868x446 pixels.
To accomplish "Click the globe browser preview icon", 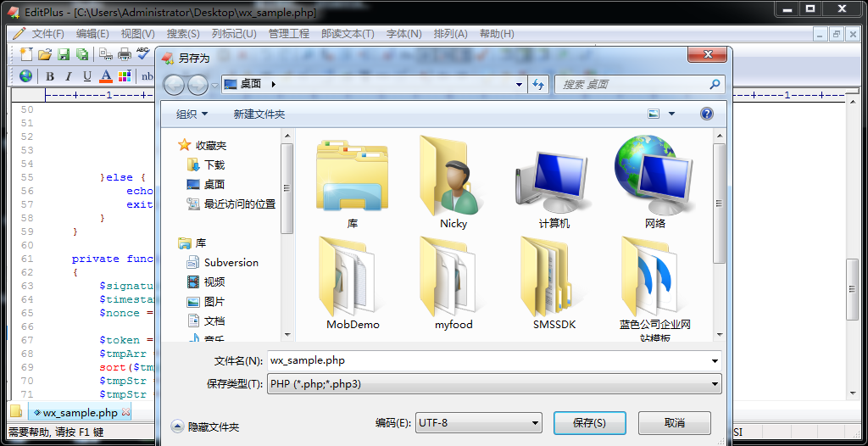I will point(26,76).
